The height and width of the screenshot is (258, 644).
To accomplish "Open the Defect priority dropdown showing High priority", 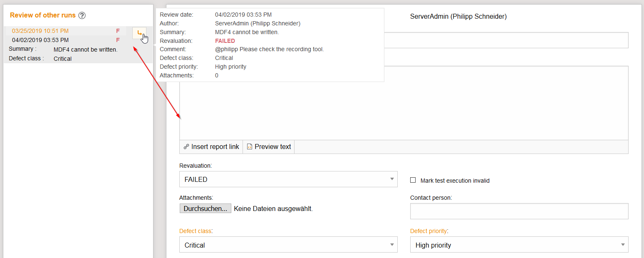I will 519,245.
